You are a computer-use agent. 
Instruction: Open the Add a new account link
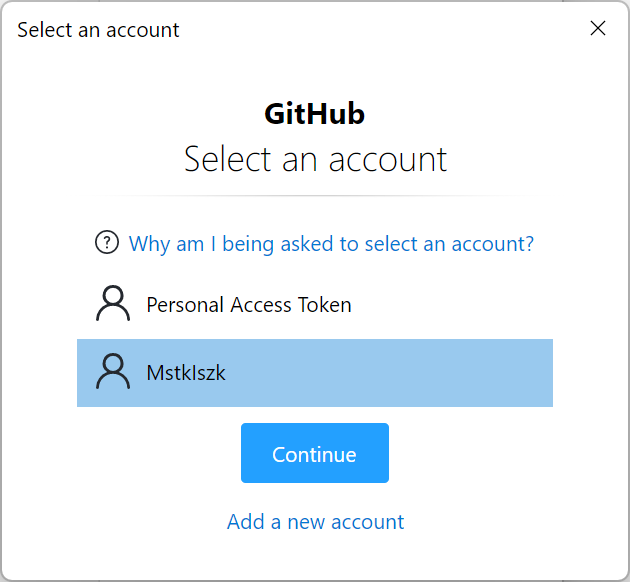(315, 522)
